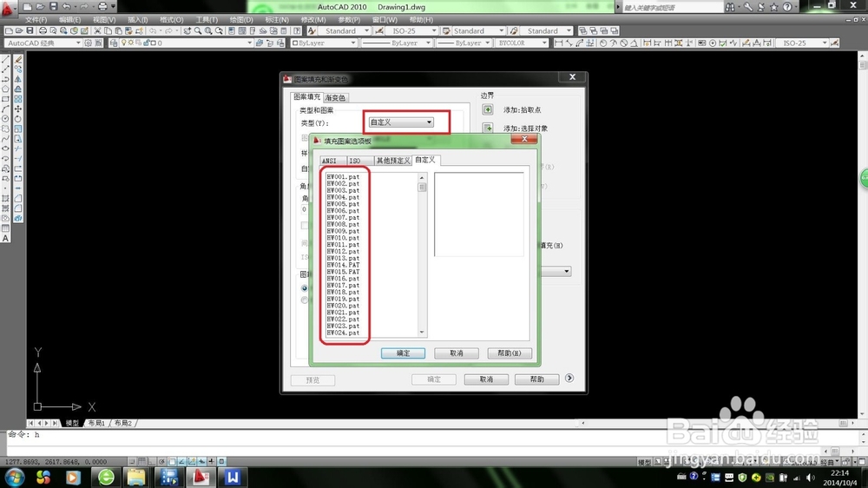Select HW024.pat in the custom pattern list
This screenshot has width=868, height=488.
click(343, 333)
